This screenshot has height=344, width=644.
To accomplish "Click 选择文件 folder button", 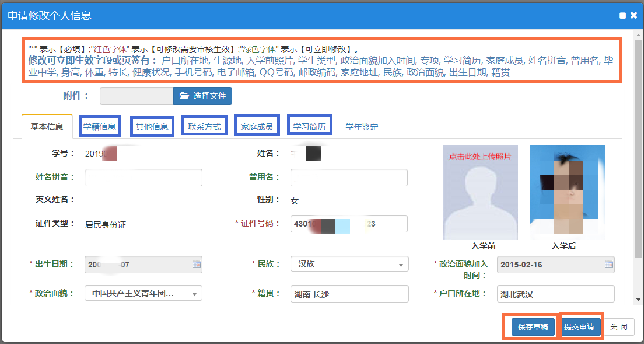I will tap(202, 96).
